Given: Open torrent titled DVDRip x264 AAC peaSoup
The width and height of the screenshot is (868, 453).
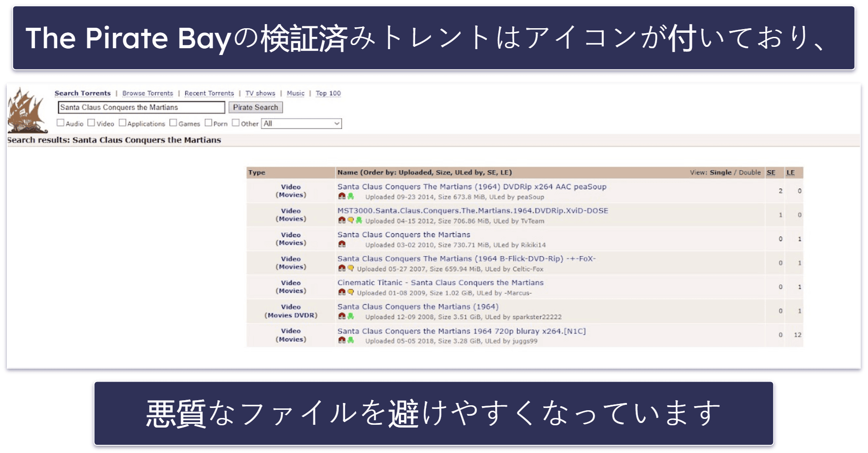Looking at the screenshot, I should pos(472,186).
